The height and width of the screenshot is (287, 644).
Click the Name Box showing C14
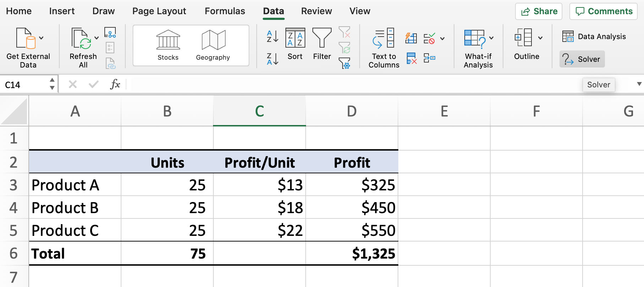click(25, 85)
